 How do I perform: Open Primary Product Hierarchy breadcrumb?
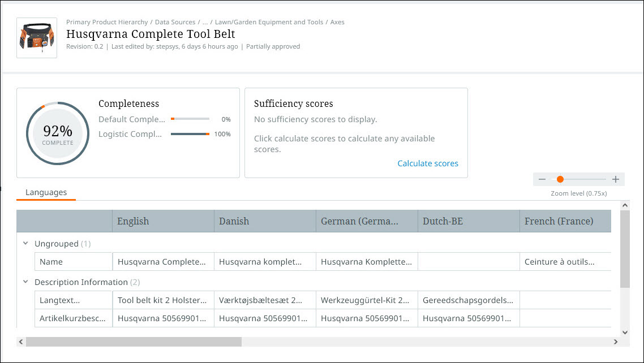[x=107, y=22]
